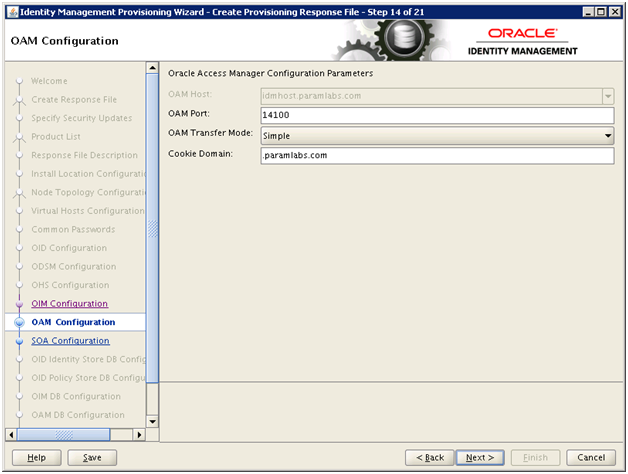This screenshot has height=474, width=628.
Task: Select the OIM DB Configuration step
Action: (x=76, y=396)
